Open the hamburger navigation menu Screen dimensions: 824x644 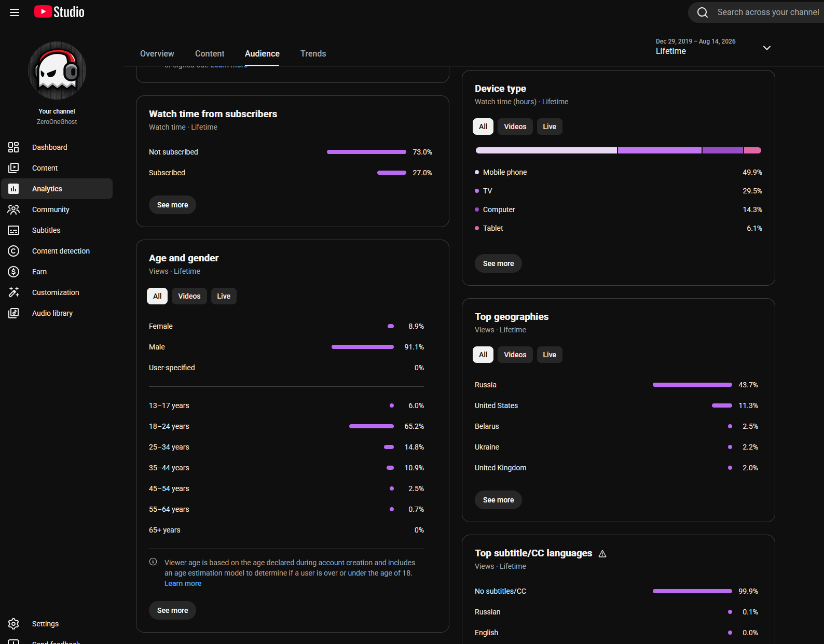click(15, 12)
